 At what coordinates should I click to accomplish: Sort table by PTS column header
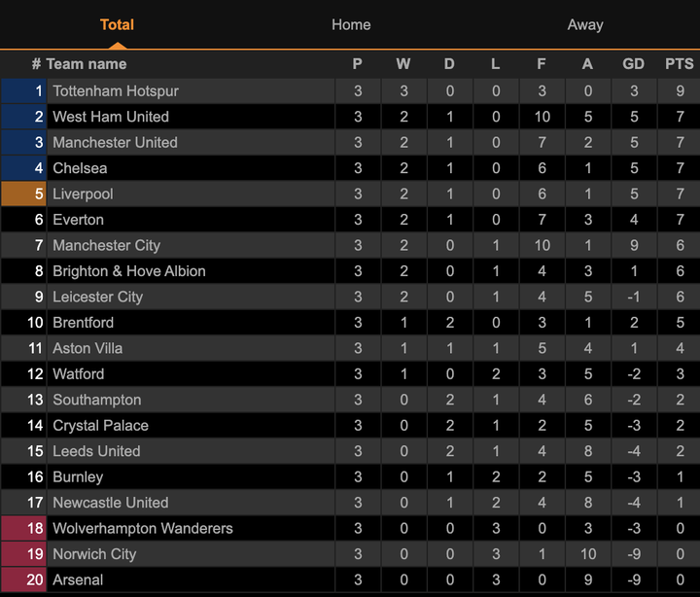(x=680, y=64)
